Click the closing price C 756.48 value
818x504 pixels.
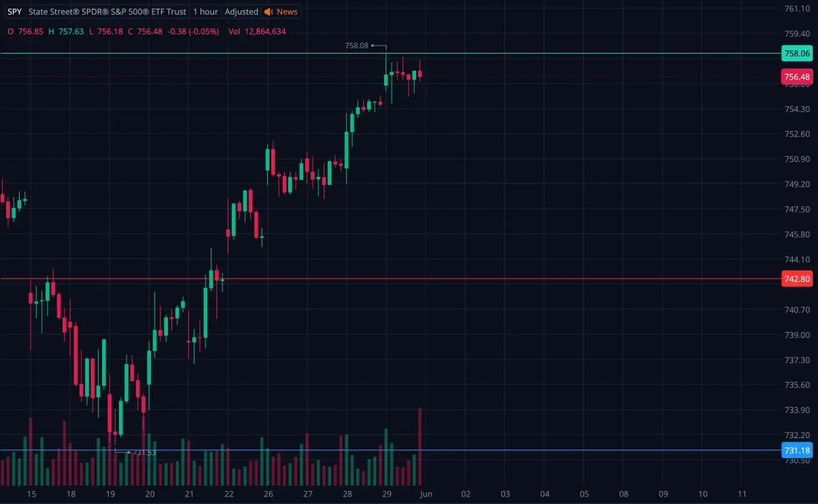click(145, 31)
